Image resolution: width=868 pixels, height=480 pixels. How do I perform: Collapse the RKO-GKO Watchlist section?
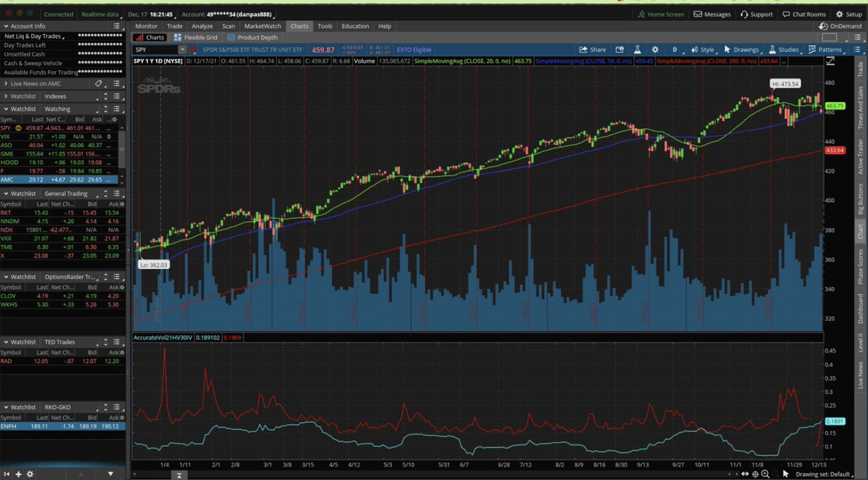[x=6, y=407]
